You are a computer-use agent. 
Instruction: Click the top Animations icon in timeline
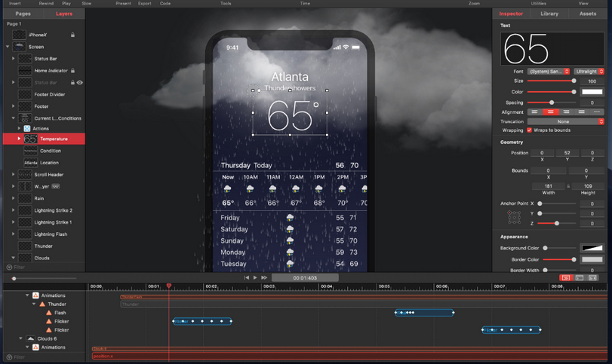coord(35,295)
